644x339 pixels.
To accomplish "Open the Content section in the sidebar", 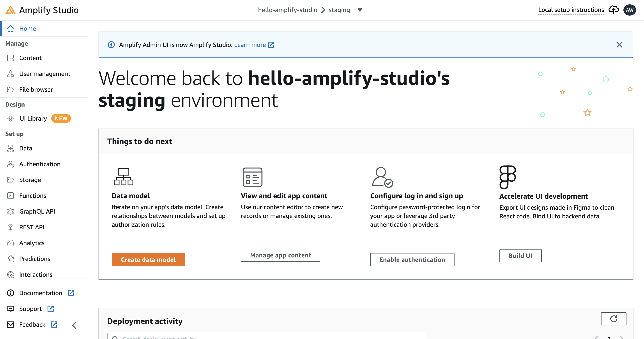I will [30, 58].
